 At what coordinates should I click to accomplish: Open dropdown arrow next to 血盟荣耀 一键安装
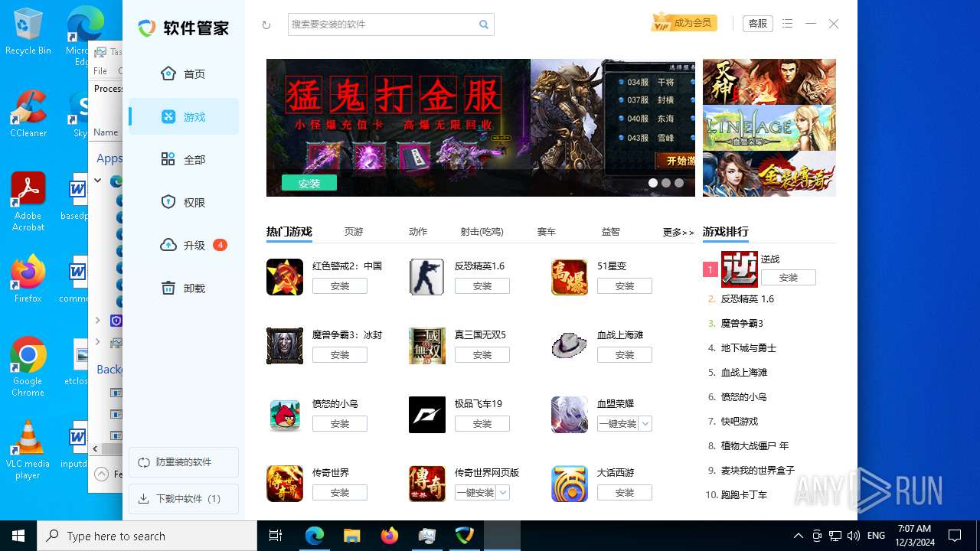pos(645,423)
